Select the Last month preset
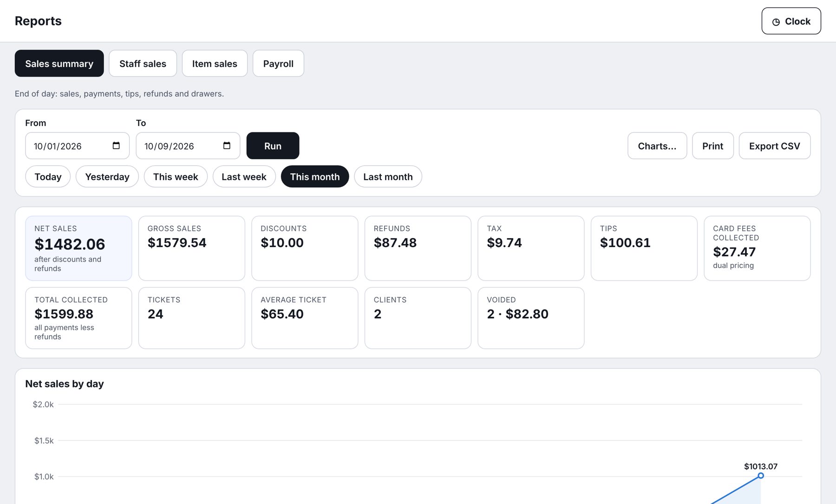Image resolution: width=836 pixels, height=504 pixels. (388, 177)
